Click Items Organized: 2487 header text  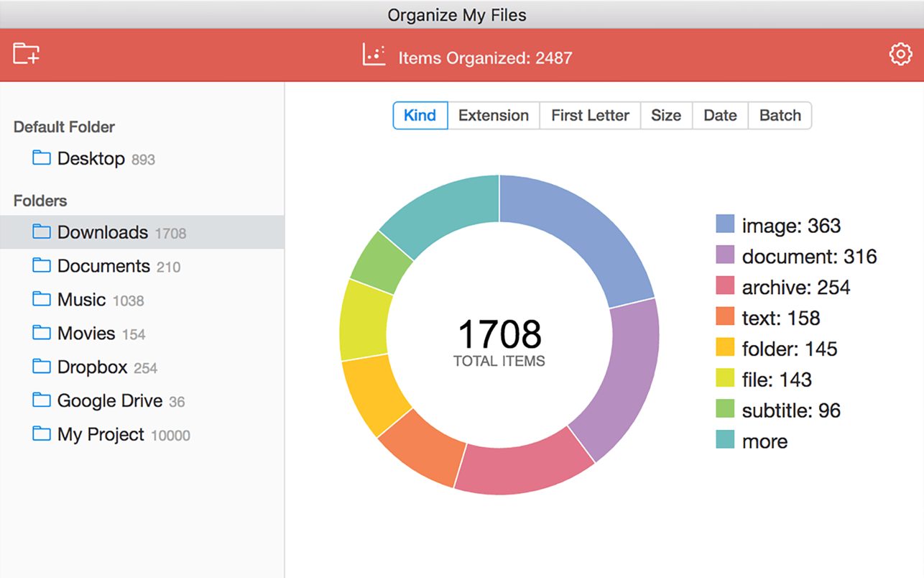tap(485, 58)
